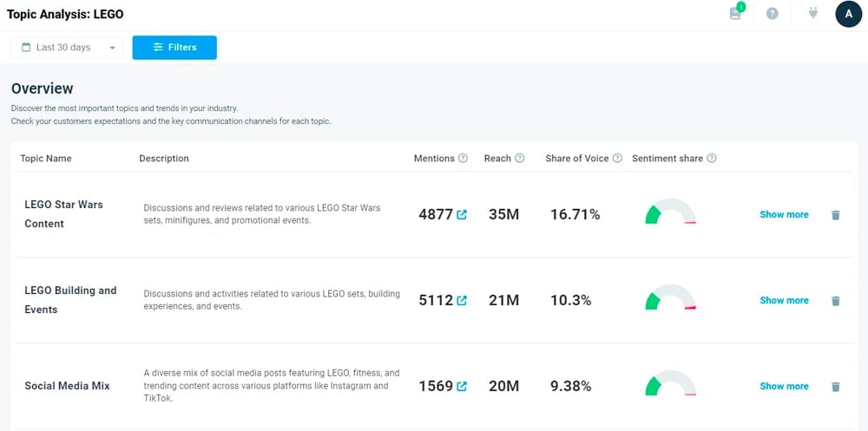This screenshot has width=868, height=431.
Task: Click the Overview section heading
Action: (x=42, y=88)
